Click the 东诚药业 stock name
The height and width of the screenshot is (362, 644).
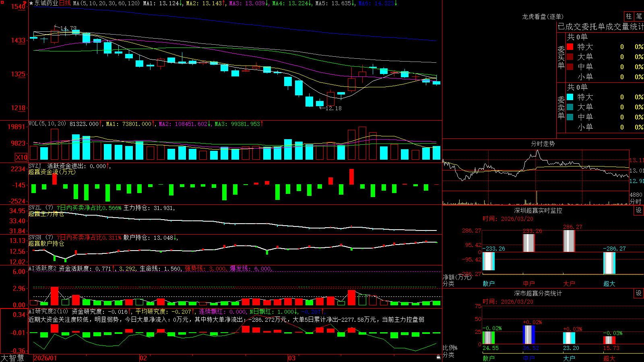[46, 3]
